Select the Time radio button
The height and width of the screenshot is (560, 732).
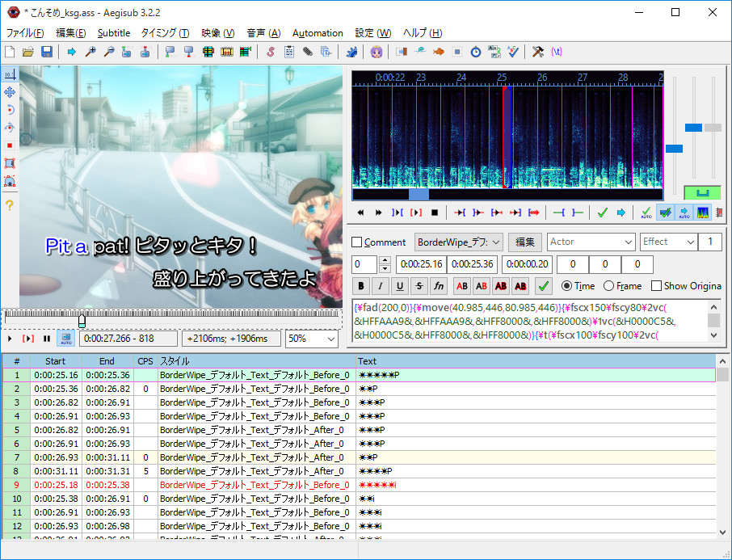(x=566, y=286)
